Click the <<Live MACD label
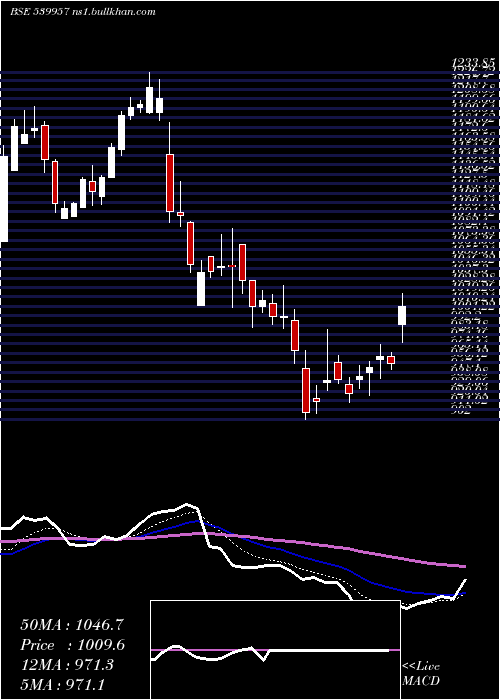Screen dimensions: 500x700 421,674
